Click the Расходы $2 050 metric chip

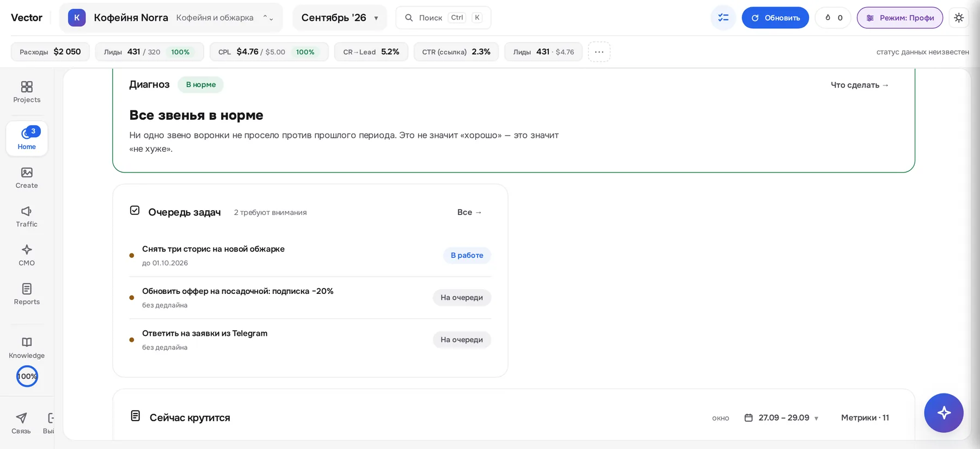pyautogui.click(x=50, y=52)
